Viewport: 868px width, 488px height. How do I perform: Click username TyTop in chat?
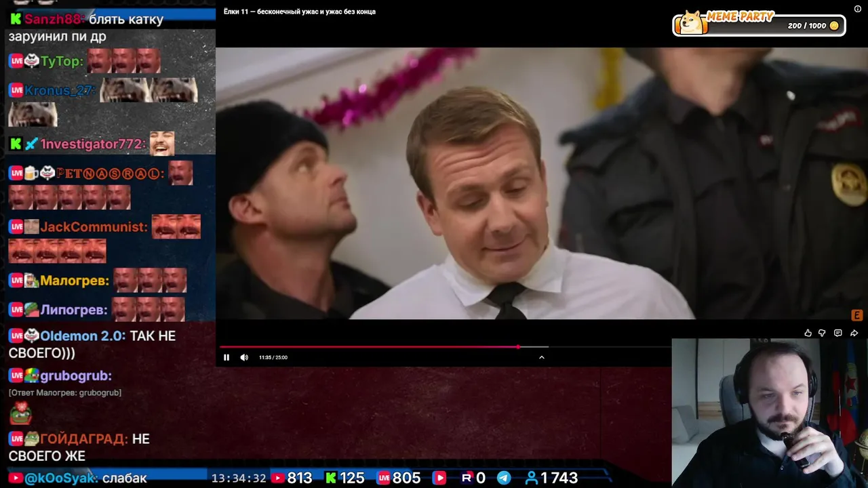[x=62, y=61]
